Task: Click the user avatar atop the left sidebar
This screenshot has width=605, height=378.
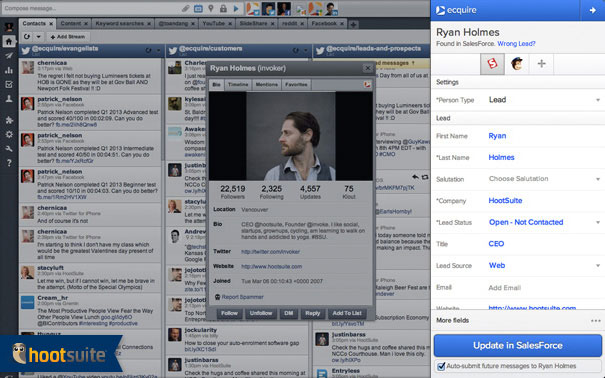Action: tap(9, 27)
